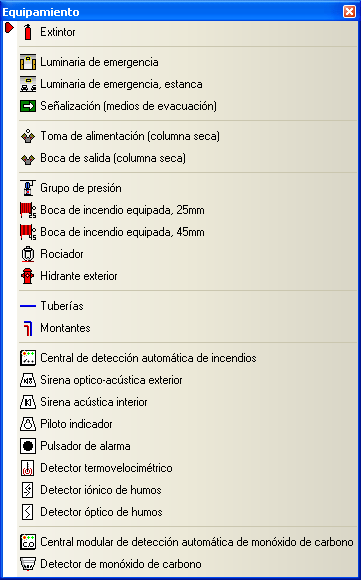This screenshot has height=580, width=361.
Task: Select Luminaria de emergencia, estanca entry
Action: point(188,84)
